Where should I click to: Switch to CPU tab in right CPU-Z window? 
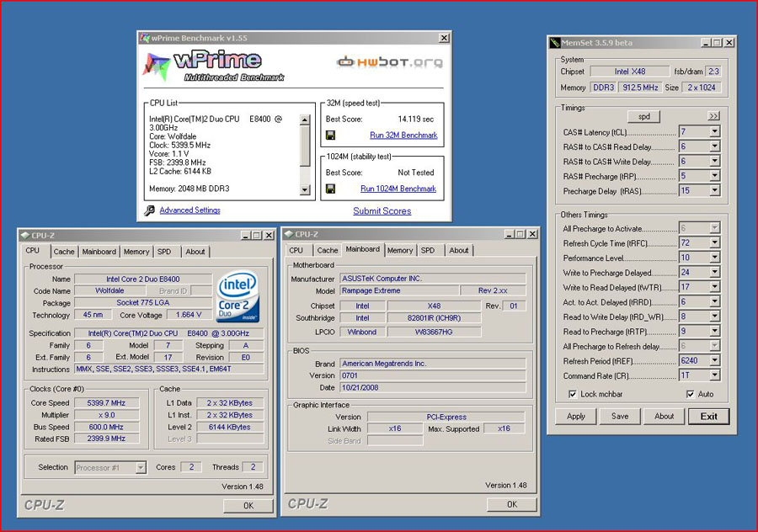pos(296,250)
